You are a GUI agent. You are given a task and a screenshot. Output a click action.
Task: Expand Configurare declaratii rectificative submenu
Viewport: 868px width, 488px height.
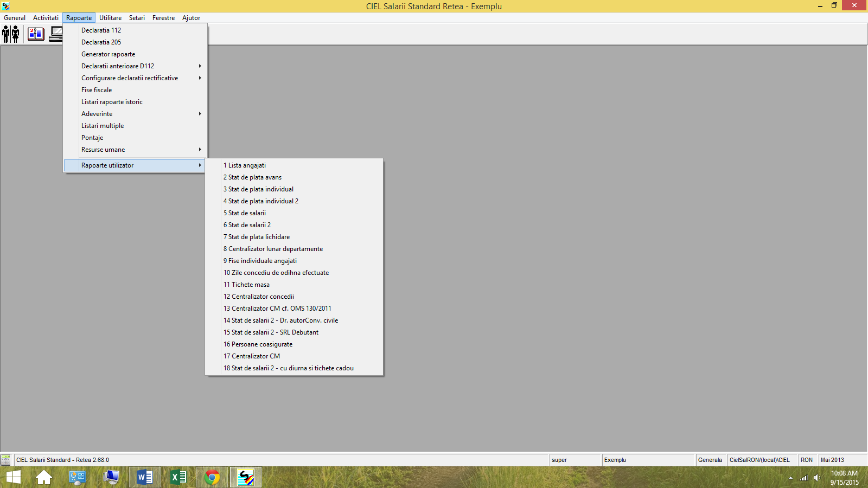[135, 78]
